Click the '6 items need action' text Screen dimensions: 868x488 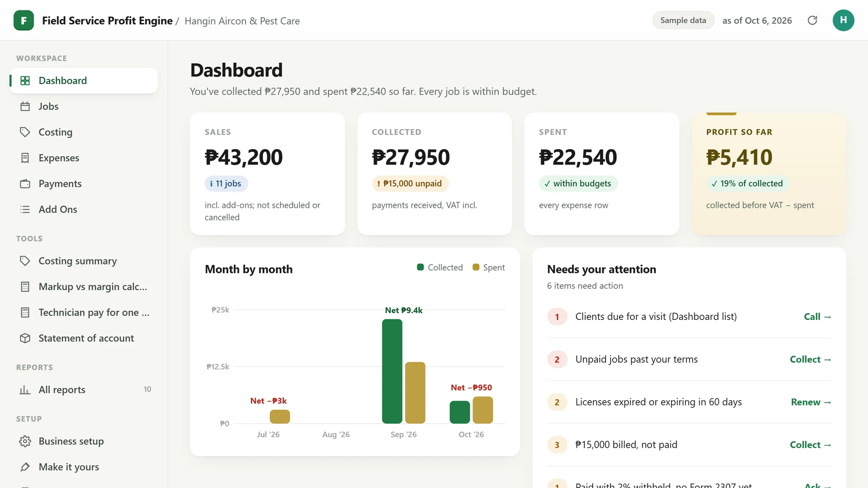[x=585, y=286]
